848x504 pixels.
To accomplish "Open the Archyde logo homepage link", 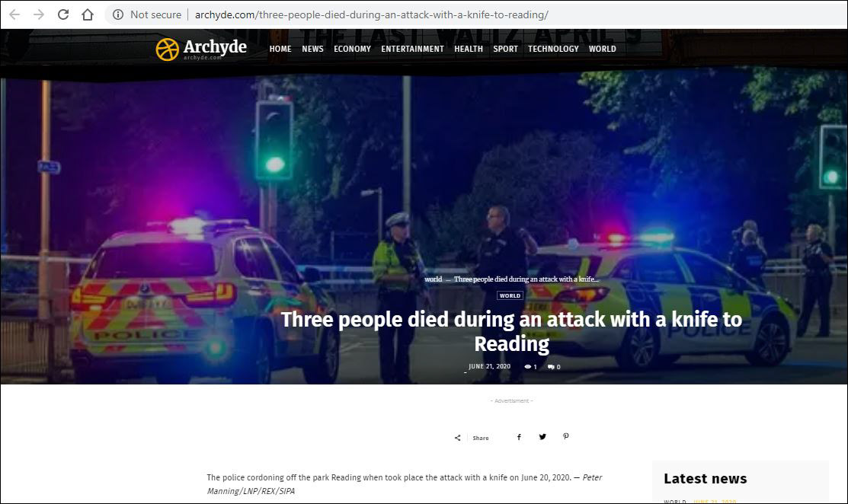I will click(x=201, y=49).
